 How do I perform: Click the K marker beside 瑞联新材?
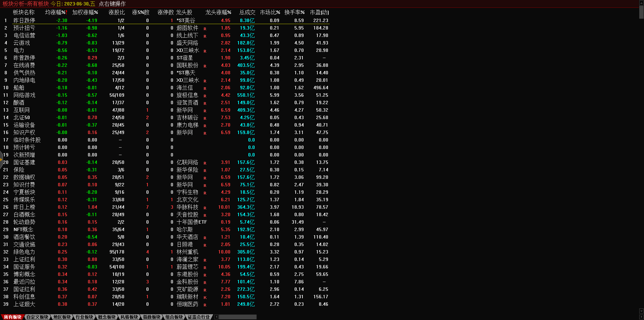pyautogui.click(x=205, y=297)
